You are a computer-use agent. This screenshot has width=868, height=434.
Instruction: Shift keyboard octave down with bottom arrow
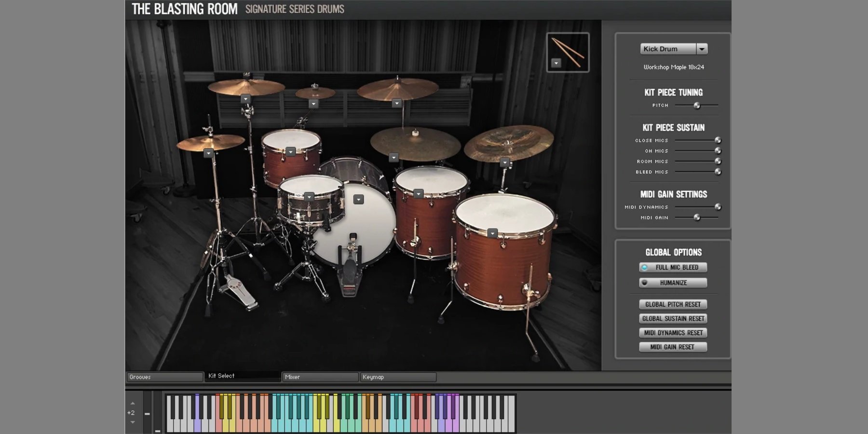pos(133,422)
